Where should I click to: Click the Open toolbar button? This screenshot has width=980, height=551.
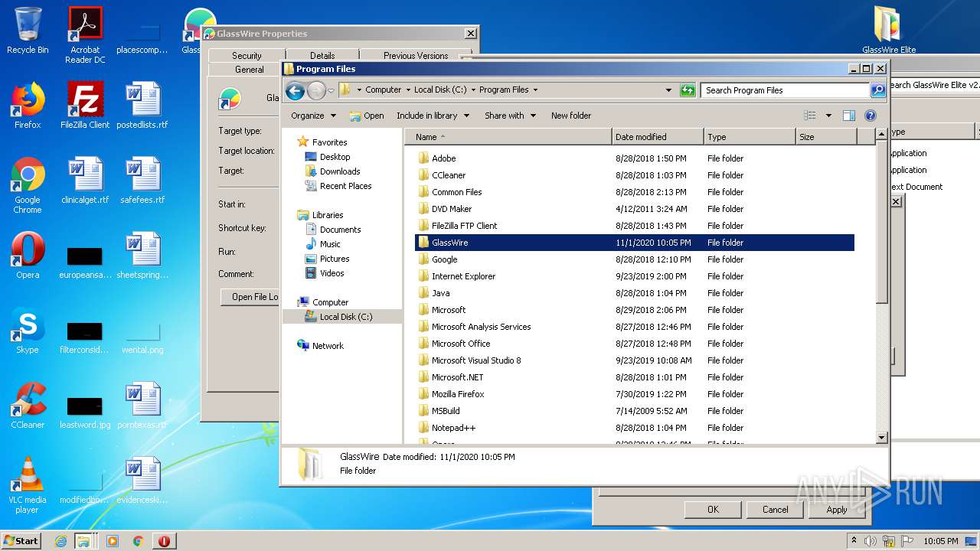point(367,116)
